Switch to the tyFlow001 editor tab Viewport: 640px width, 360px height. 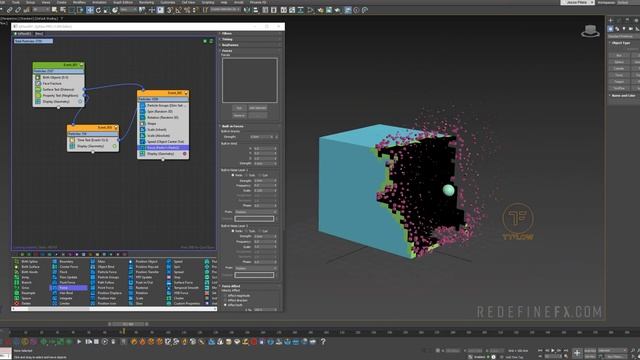click(23, 33)
